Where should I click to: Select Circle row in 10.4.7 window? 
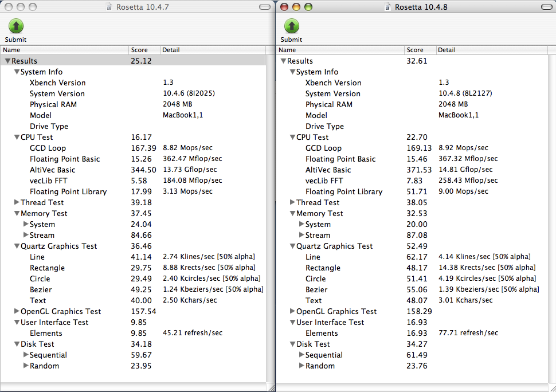(x=133, y=279)
